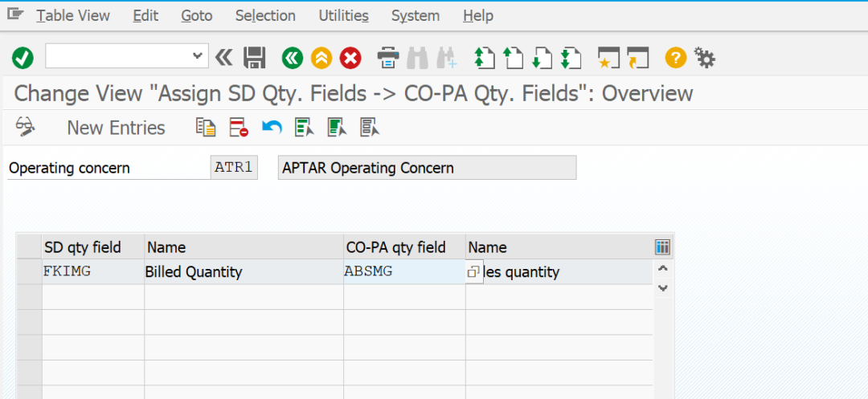Screen dimensions: 868x399
Task: Click the select-all corner table cell
Action: click(x=29, y=247)
